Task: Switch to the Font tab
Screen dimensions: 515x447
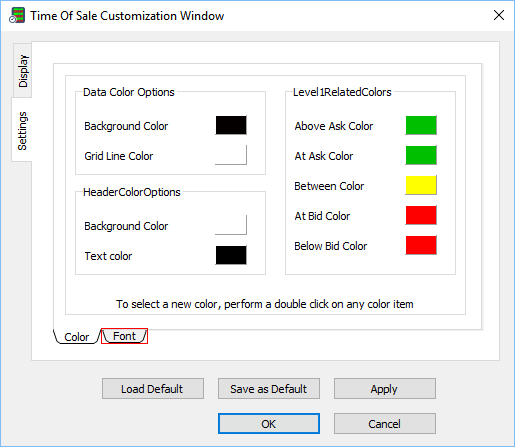Action: pos(124,336)
